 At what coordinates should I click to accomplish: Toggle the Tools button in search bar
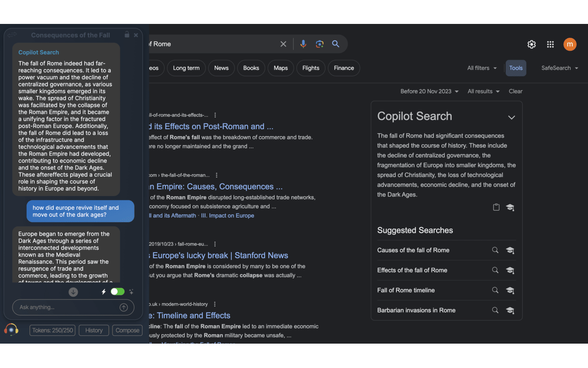pyautogui.click(x=515, y=68)
